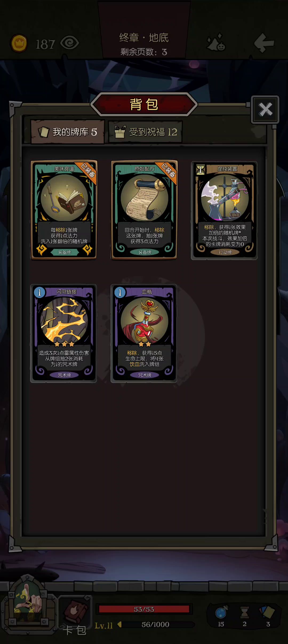
Task: Open the character portrait frame
Action: 28,605
